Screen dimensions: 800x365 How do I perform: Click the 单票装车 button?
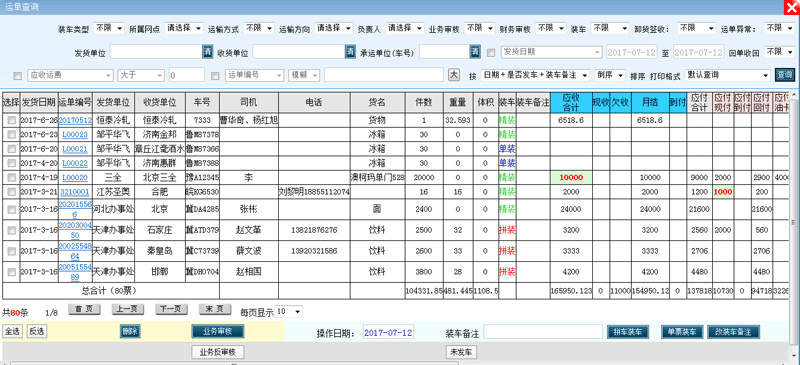[x=682, y=331]
